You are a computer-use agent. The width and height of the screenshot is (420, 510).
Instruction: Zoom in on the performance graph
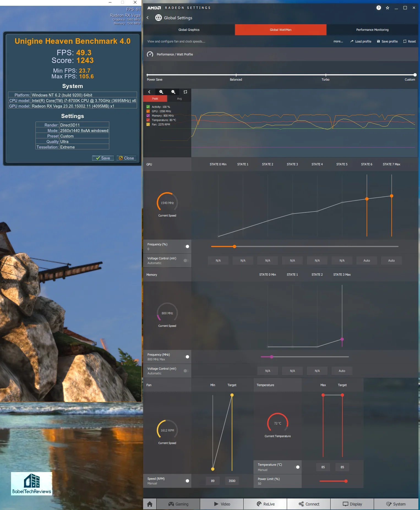(161, 92)
